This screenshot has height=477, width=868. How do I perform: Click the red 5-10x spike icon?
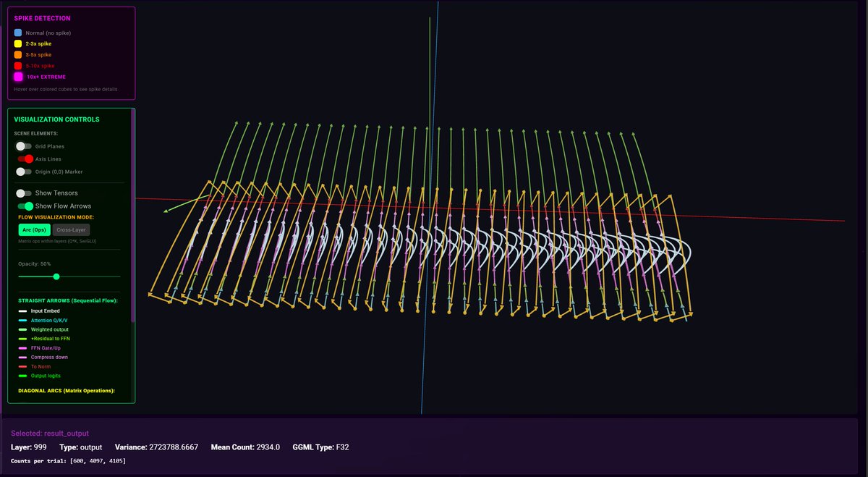point(19,65)
